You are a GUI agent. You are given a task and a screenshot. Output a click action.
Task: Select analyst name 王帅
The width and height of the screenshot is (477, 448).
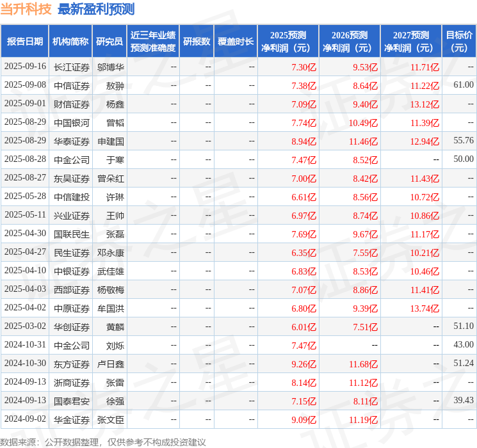point(115,216)
